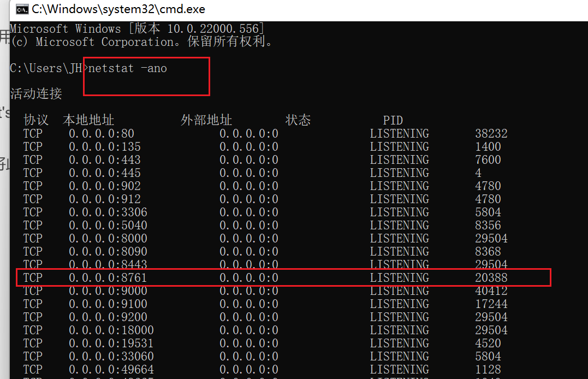This screenshot has height=379, width=588.
Task: Click local address 0.0.0.0:8090
Action: coord(109,252)
